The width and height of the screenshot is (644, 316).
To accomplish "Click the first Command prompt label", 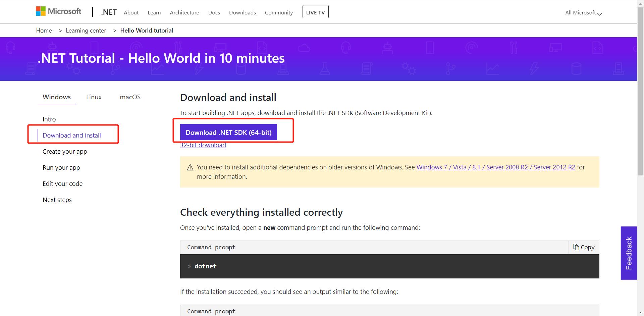I will point(211,247).
